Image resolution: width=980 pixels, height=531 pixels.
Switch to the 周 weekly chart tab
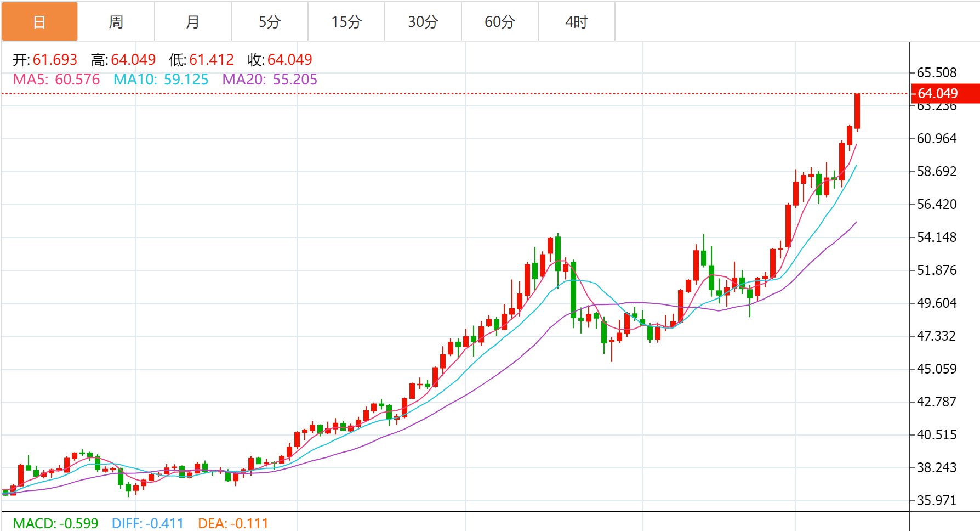(116, 22)
